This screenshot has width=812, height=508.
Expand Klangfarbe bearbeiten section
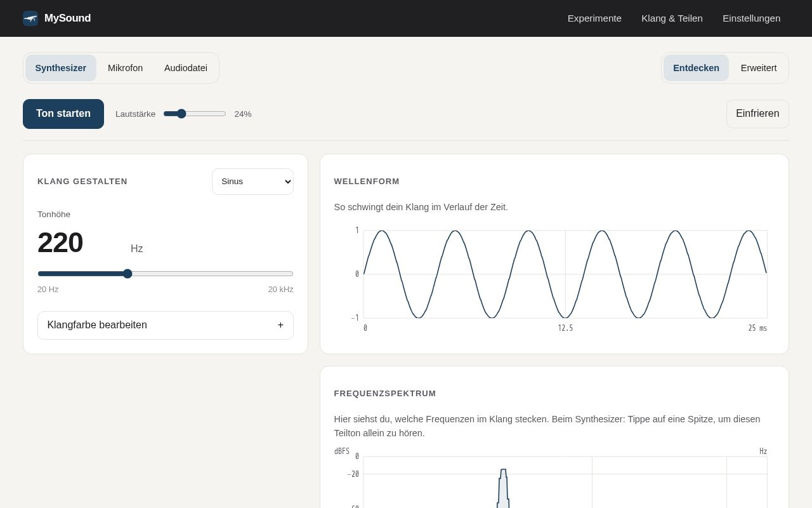point(166,325)
